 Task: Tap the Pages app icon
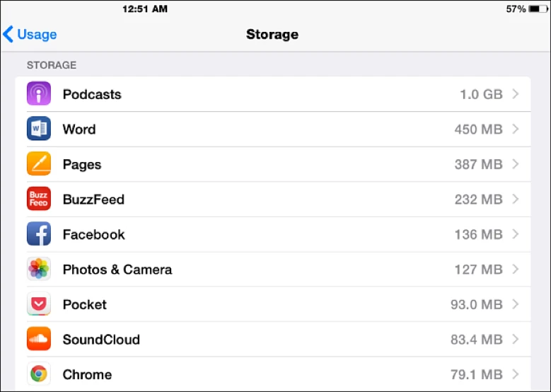tap(39, 164)
